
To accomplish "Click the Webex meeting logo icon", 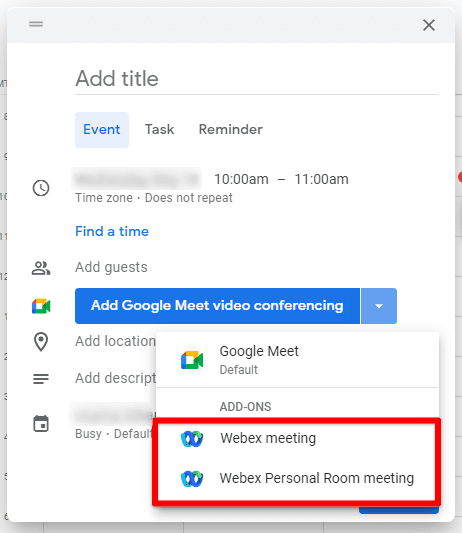I will (192, 439).
